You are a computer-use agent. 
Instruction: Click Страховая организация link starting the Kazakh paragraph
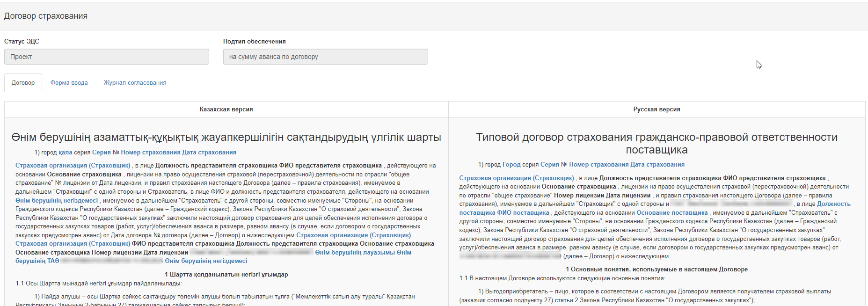click(x=73, y=166)
